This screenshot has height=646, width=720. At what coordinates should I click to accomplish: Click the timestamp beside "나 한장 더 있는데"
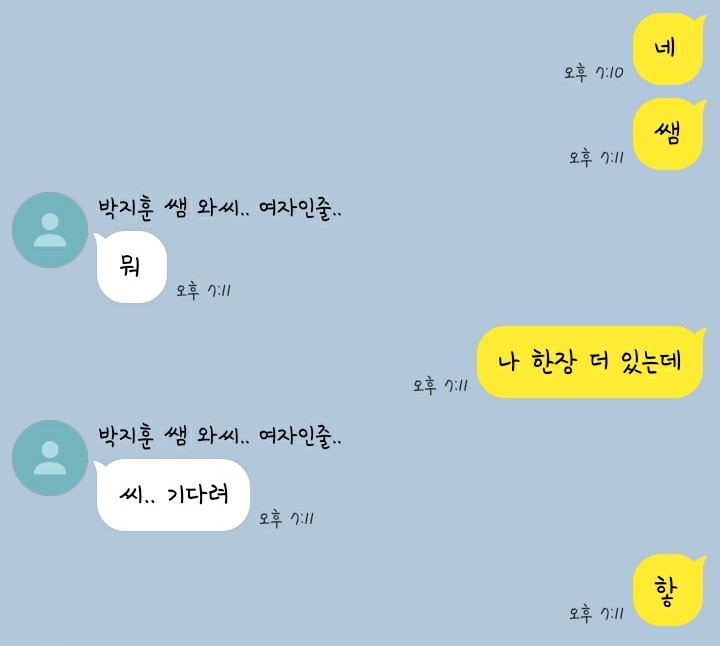[x=440, y=385]
